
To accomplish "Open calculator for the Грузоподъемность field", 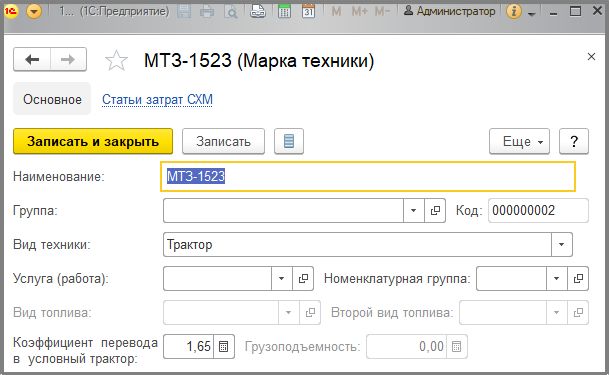I will click(x=457, y=346).
